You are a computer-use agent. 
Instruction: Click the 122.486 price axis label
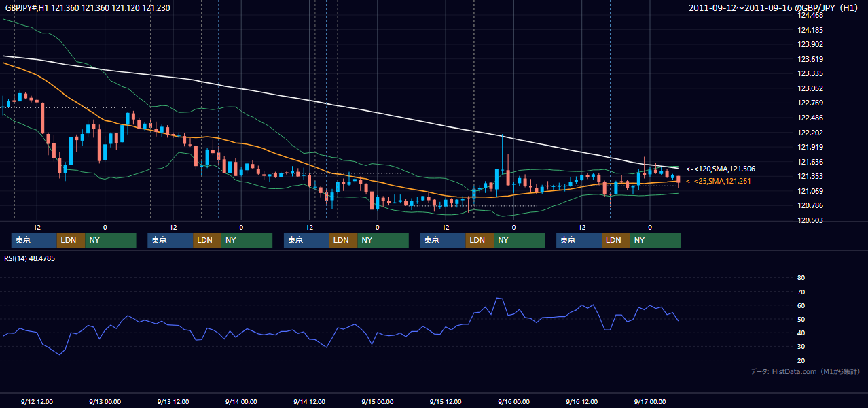pos(811,118)
